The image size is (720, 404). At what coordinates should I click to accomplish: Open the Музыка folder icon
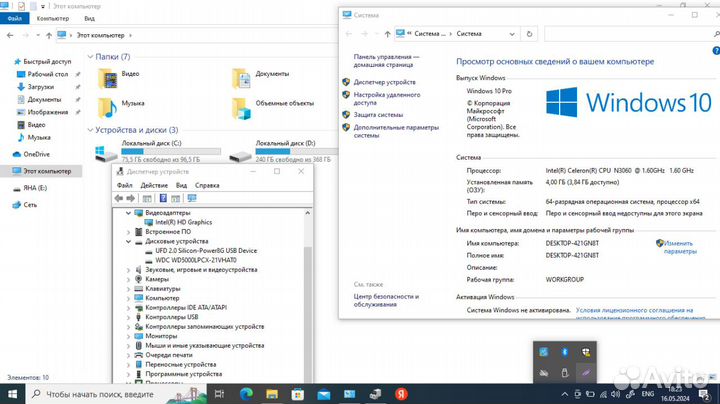(x=108, y=103)
